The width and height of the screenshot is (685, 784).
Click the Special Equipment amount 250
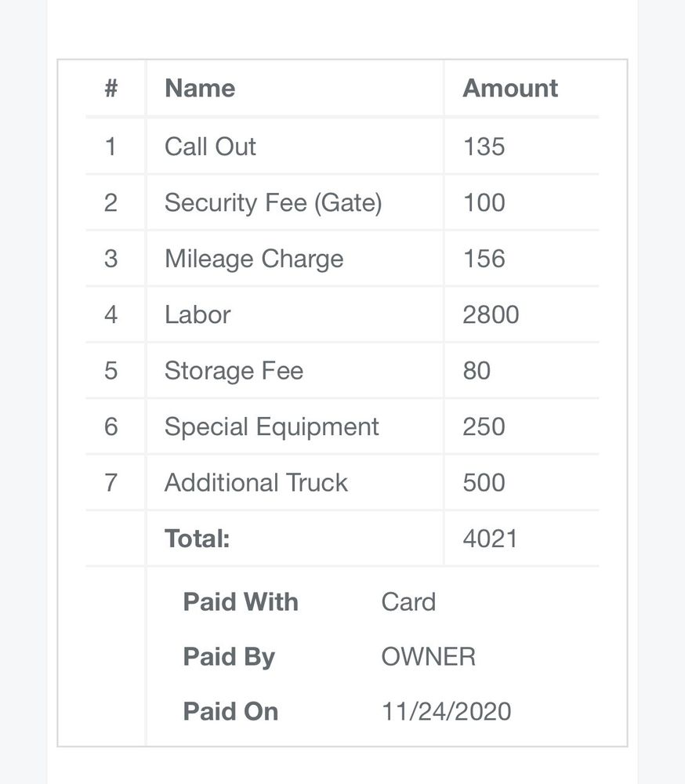point(484,426)
